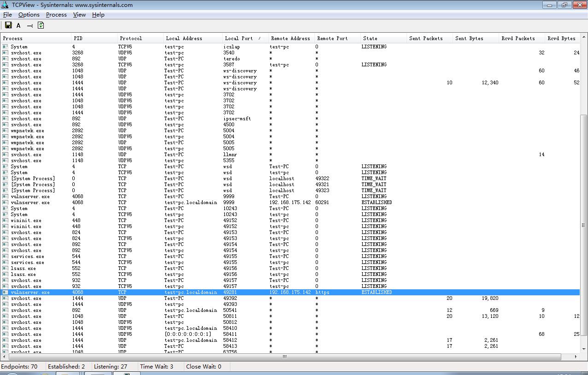Click the horizontal scrollbar right arrow

(x=576, y=357)
